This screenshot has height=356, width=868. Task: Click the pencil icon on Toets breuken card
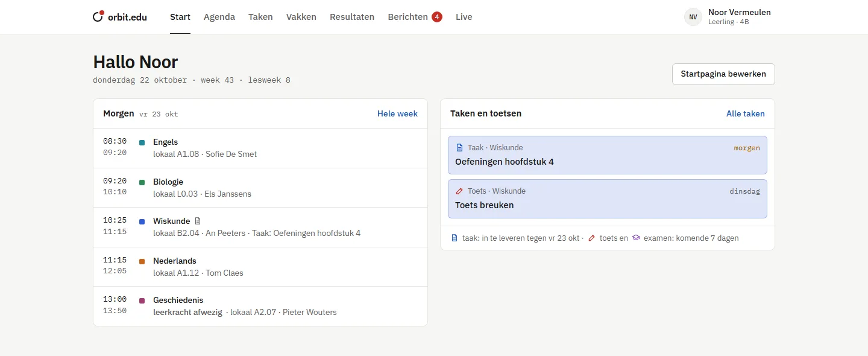click(459, 191)
